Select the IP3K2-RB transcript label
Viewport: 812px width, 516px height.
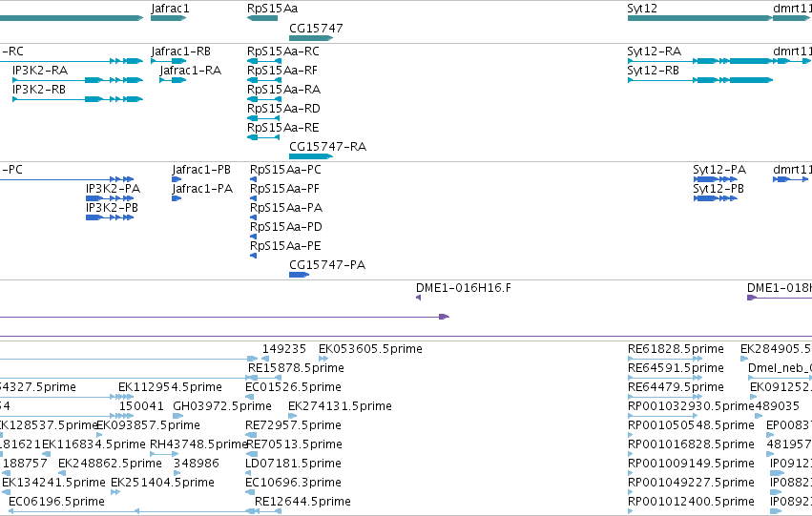[39, 90]
